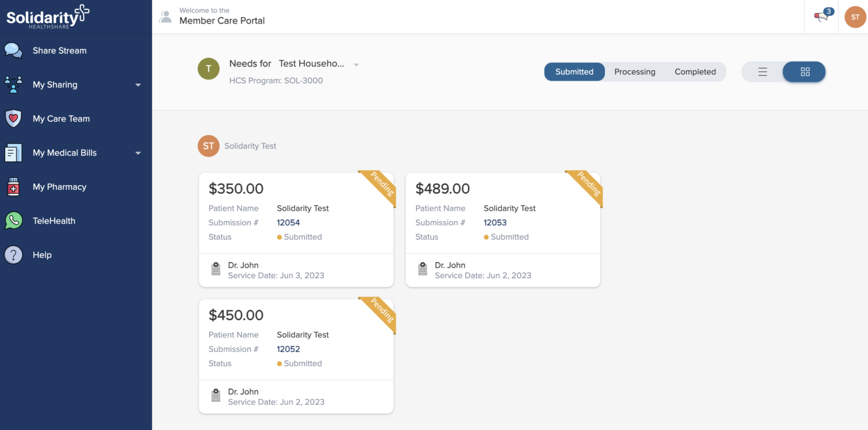
Task: Open the Completed tab
Action: pos(695,72)
